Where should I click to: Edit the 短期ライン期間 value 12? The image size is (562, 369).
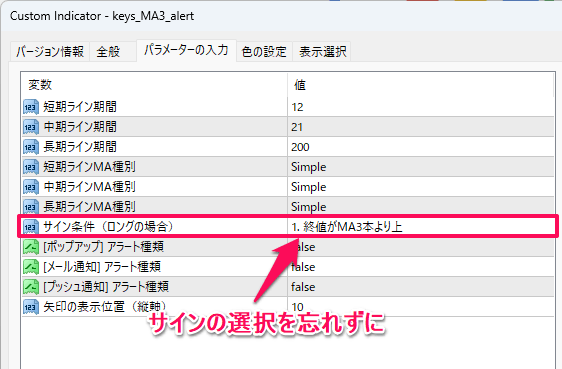(x=421, y=107)
